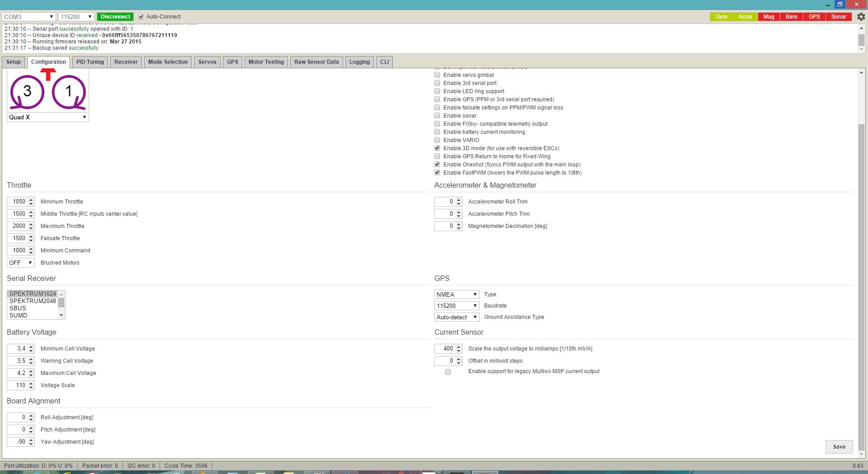Open the Motor Testing tab

[x=266, y=62]
